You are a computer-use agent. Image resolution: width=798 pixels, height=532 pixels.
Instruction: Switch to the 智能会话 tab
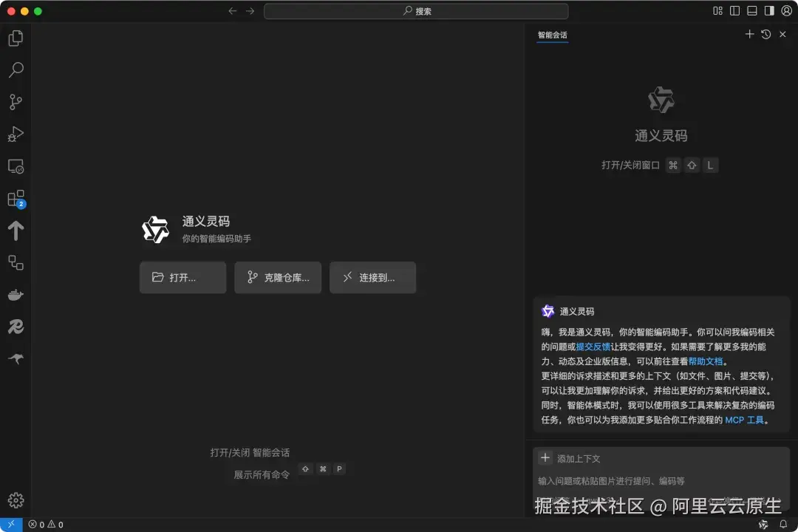click(x=553, y=35)
